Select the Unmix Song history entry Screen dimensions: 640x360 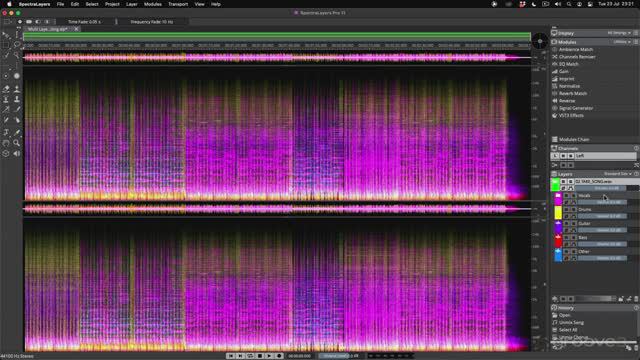(571, 322)
